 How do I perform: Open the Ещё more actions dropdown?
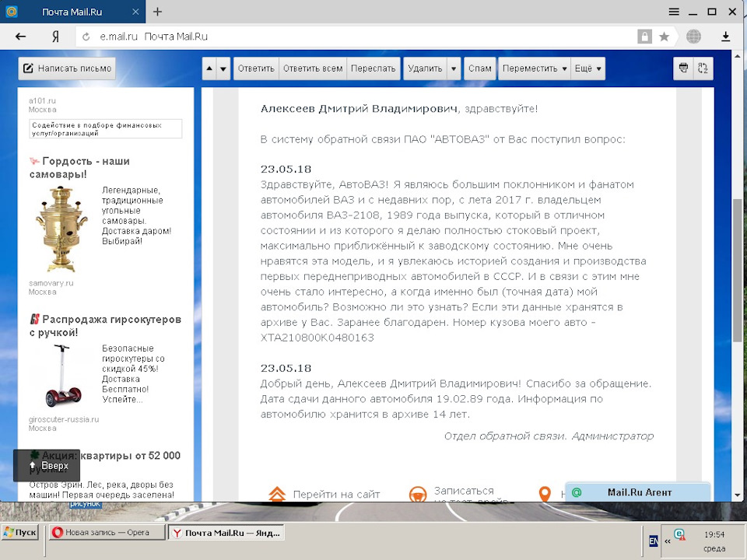point(588,68)
